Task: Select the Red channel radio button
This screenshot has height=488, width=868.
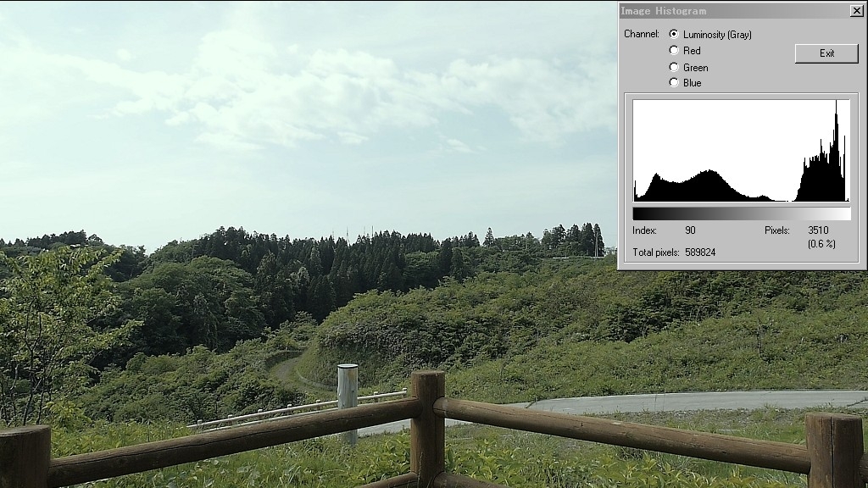Action: (674, 50)
